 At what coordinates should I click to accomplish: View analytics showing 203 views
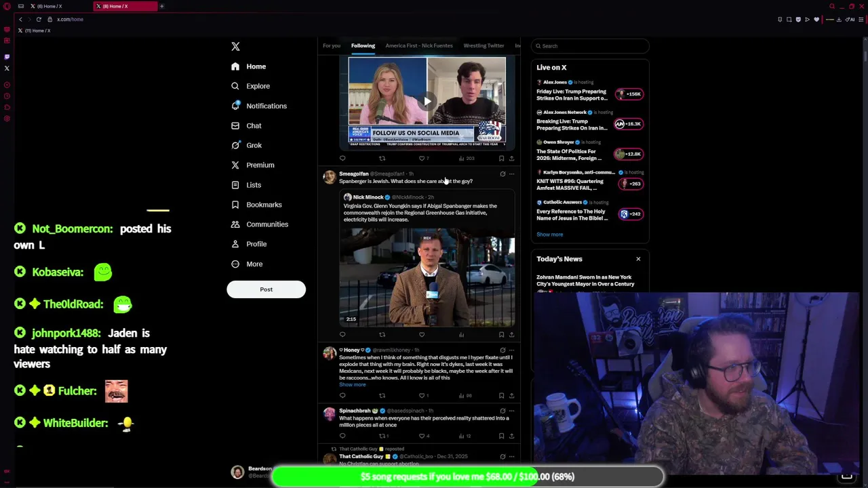coord(467,159)
